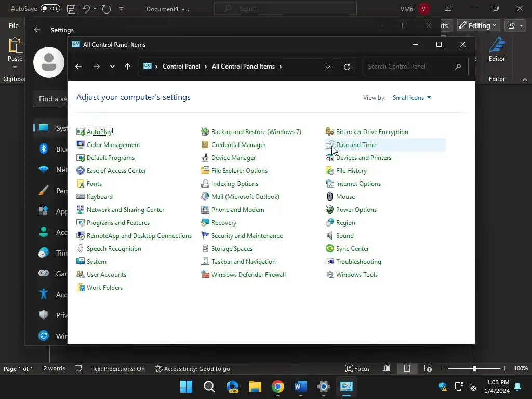Expand the Paste options arrow in Word
532x399 pixels.
(15, 67)
